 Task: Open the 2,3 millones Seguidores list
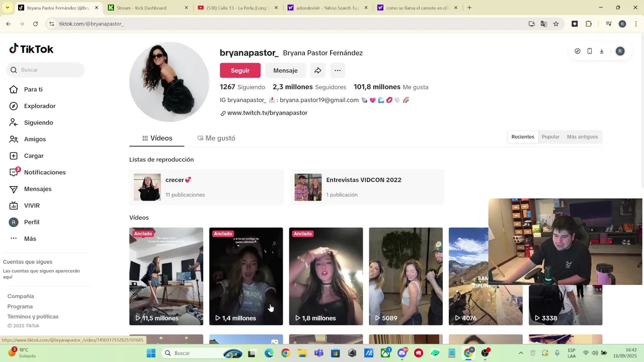point(309,87)
